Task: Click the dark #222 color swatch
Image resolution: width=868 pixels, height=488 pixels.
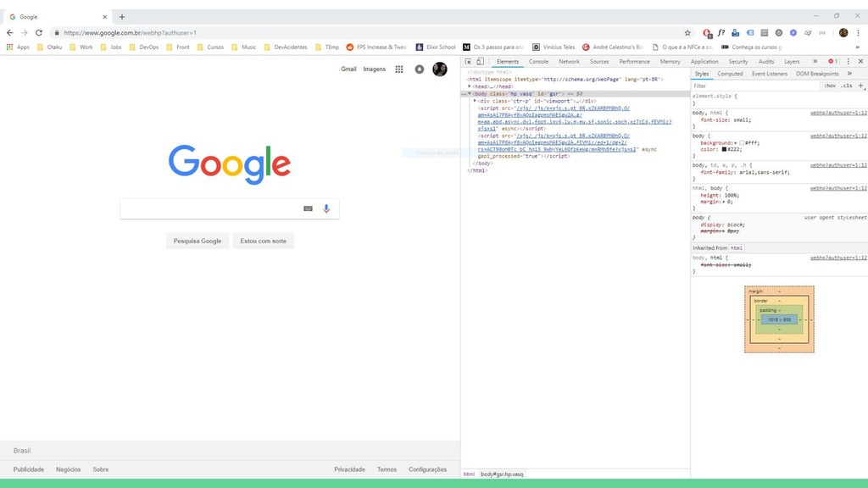Action: click(x=724, y=149)
